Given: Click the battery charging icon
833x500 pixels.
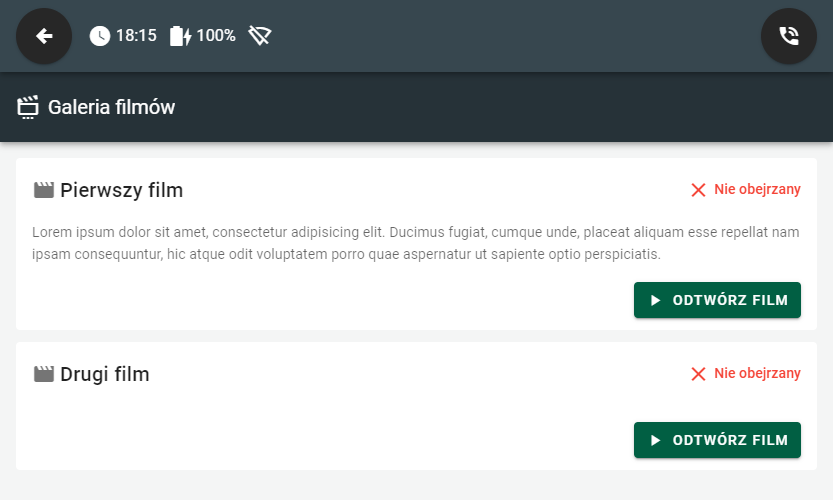Looking at the screenshot, I should coord(180,36).
